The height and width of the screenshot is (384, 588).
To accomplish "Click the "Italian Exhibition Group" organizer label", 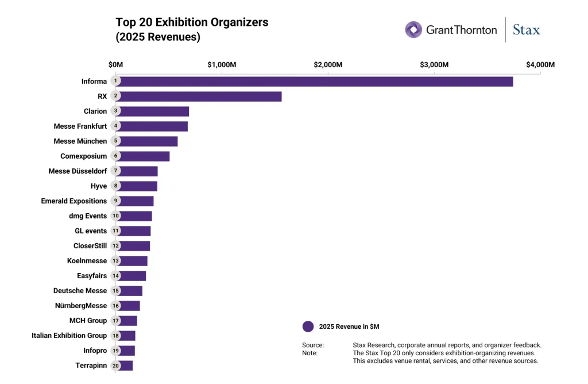I will pyautogui.click(x=69, y=336).
